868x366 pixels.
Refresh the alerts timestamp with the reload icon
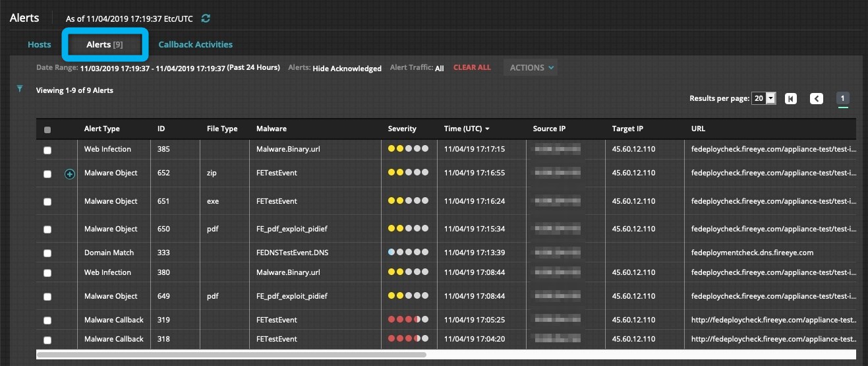(206, 18)
